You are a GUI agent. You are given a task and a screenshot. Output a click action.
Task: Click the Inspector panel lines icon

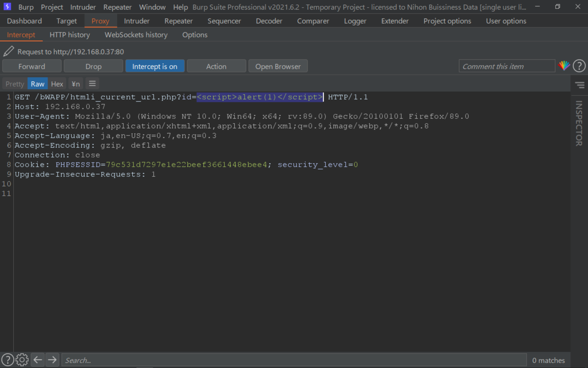[x=580, y=85]
